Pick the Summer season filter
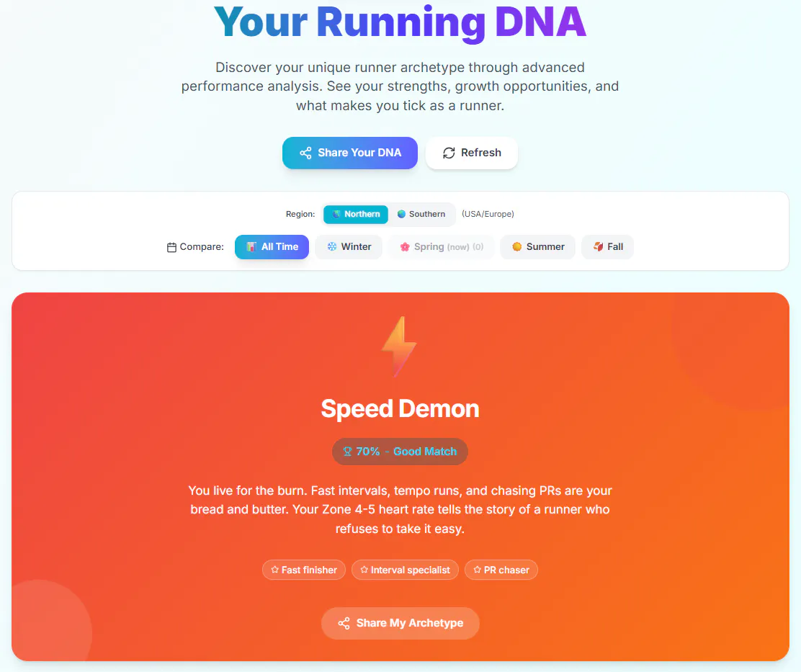 pos(538,246)
